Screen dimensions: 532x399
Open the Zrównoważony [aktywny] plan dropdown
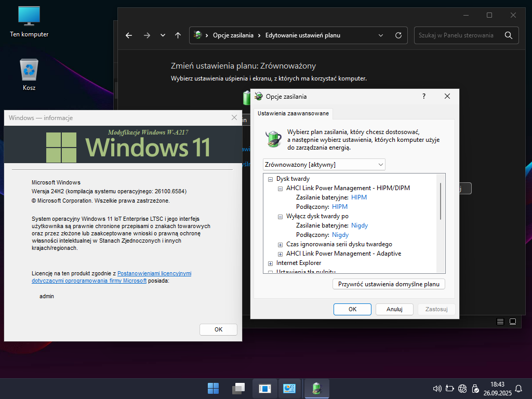(324, 165)
